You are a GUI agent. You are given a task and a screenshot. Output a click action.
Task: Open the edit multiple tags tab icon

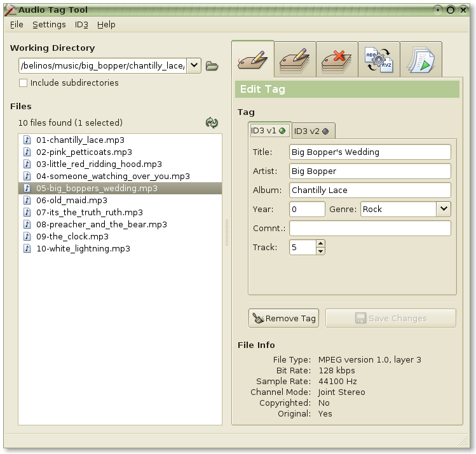tap(295, 60)
